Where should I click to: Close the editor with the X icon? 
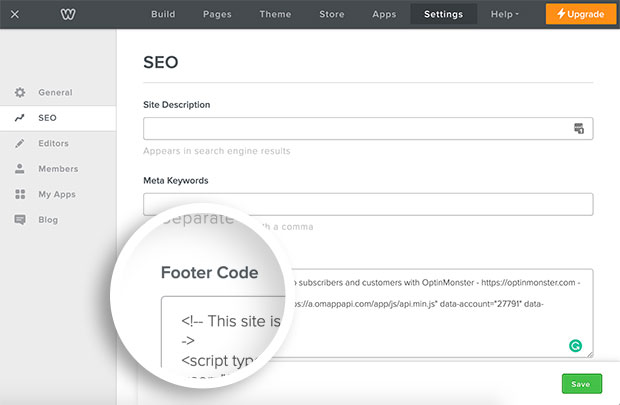pyautogui.click(x=15, y=14)
